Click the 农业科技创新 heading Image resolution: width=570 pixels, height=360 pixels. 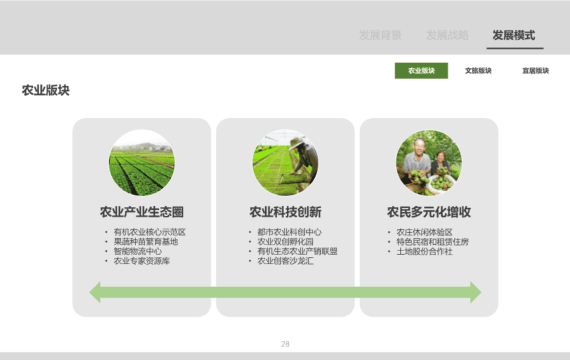[x=285, y=212]
